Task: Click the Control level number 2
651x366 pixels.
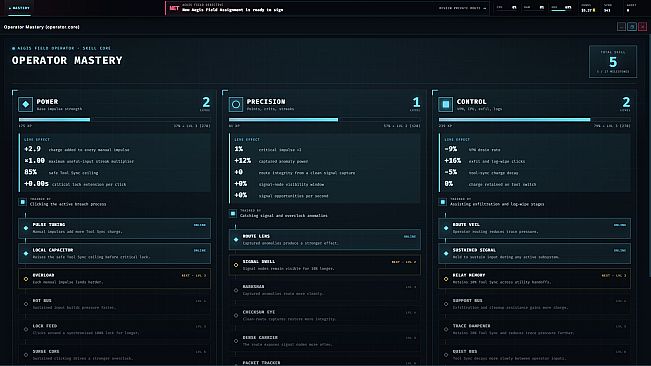Action: tap(626, 102)
